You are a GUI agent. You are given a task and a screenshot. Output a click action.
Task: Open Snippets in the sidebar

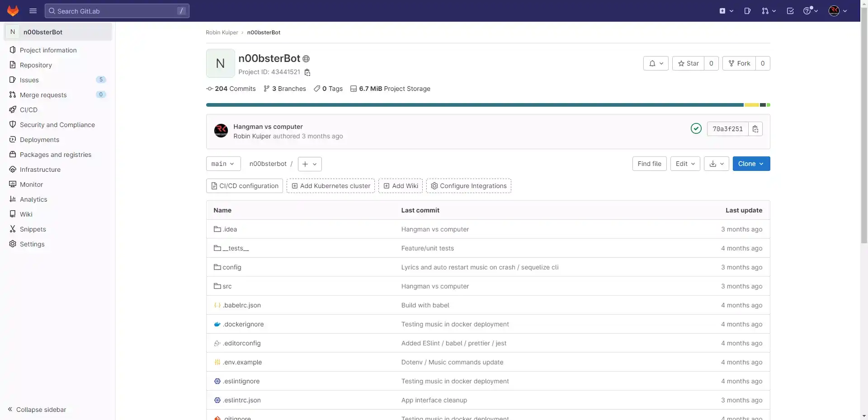point(58,229)
